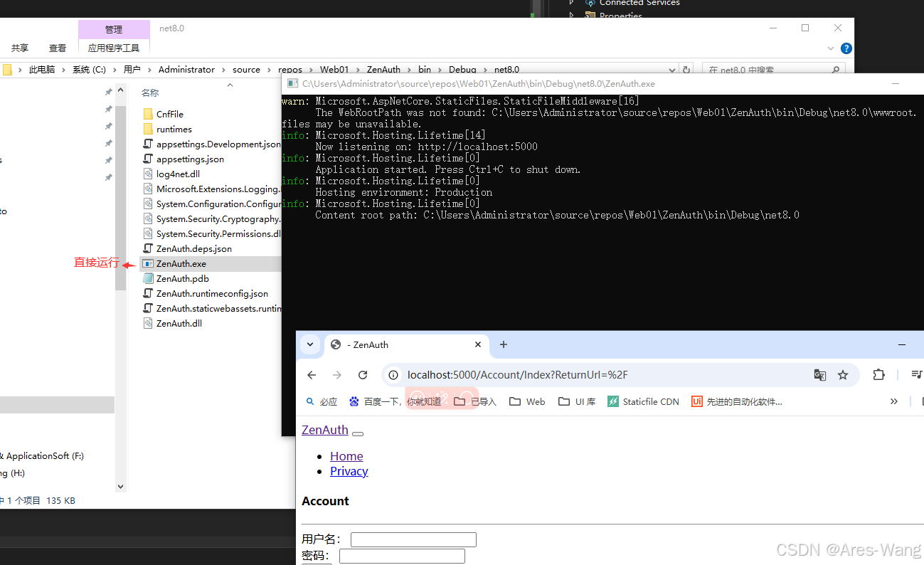
Task: Open the Home link
Action: click(x=346, y=456)
